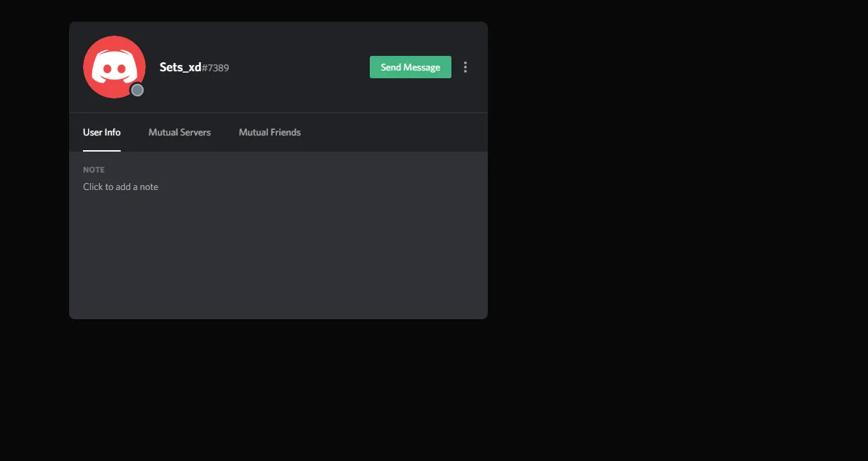Click the empty area below the note field
The height and width of the screenshot is (461, 868).
coord(279,258)
